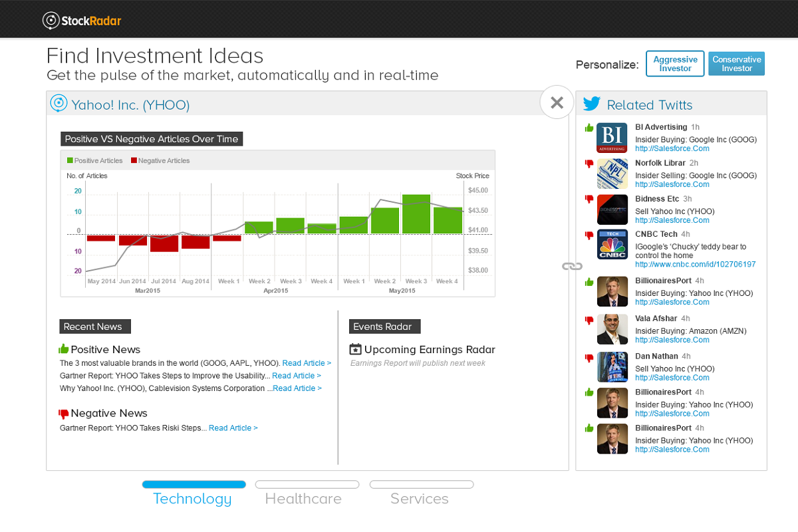Viewport: 798px width, 532px height.
Task: Click the green bar for April Week 2
Action: [x=259, y=228]
